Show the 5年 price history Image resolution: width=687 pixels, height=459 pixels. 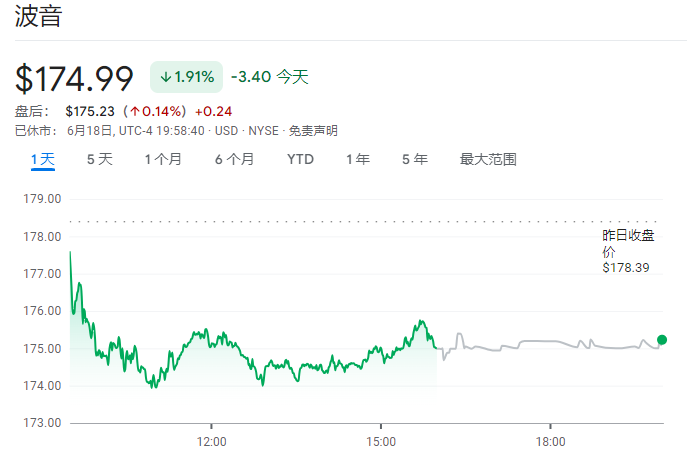(414, 159)
